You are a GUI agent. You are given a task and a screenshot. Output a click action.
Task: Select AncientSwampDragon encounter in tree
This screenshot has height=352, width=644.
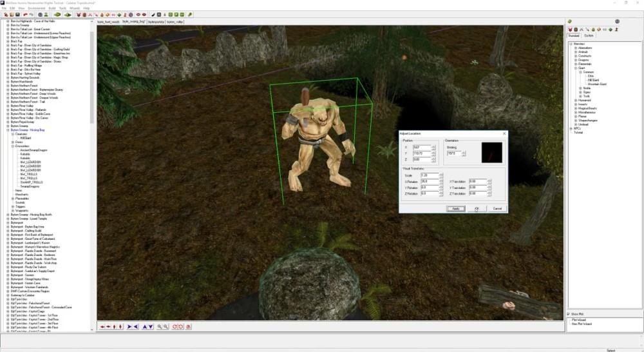click(33, 150)
